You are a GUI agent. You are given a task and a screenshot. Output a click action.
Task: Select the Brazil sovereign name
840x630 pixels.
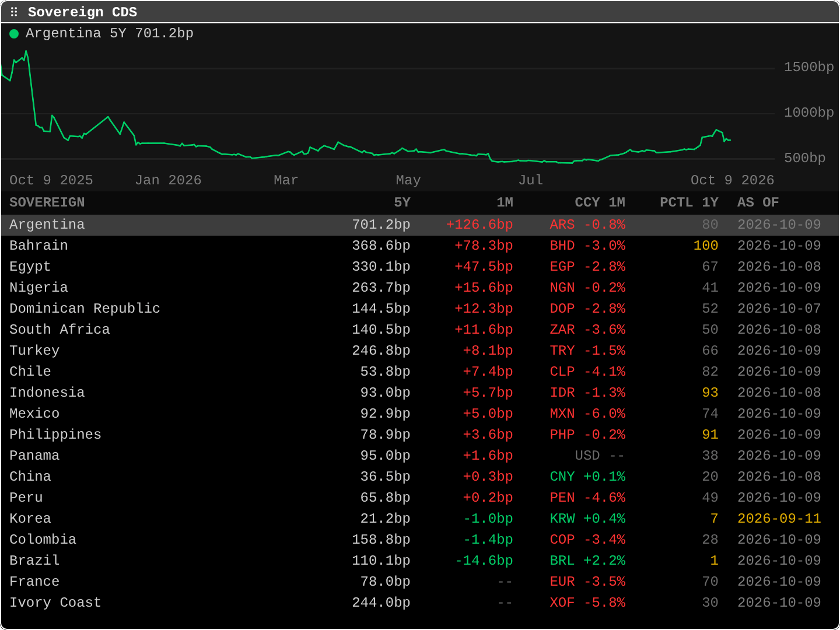tap(34, 561)
